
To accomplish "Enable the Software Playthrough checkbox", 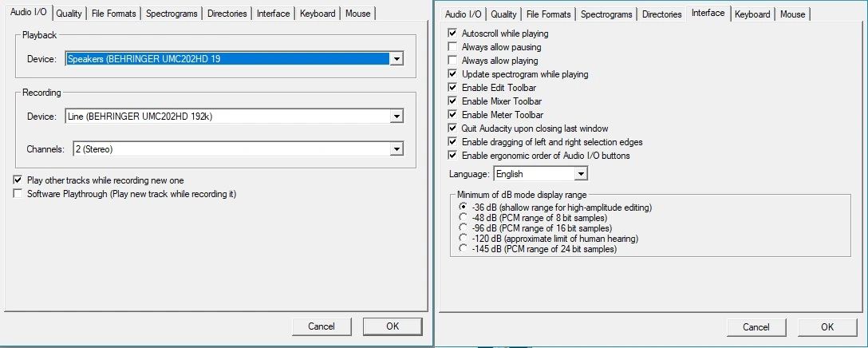I will pyautogui.click(x=18, y=194).
